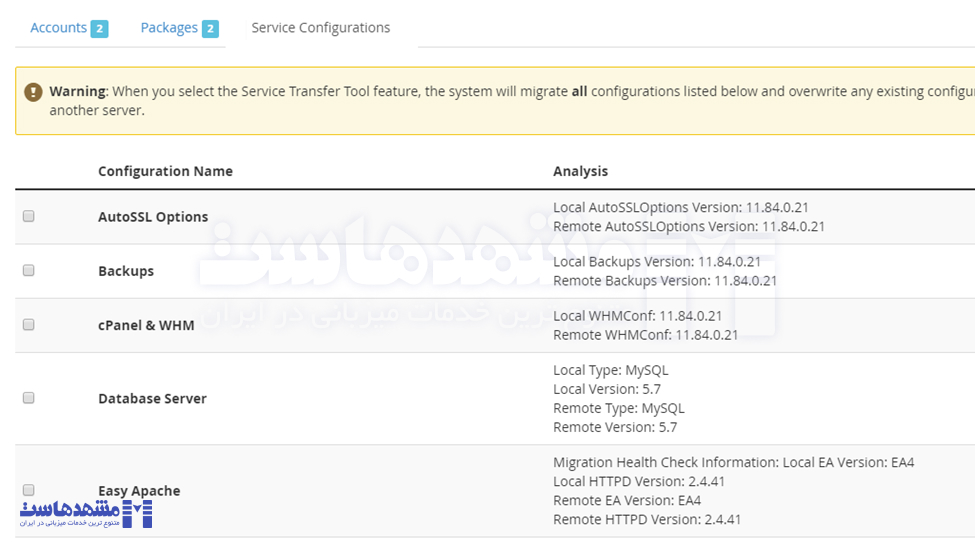Click the Database Server row name

[x=152, y=398]
